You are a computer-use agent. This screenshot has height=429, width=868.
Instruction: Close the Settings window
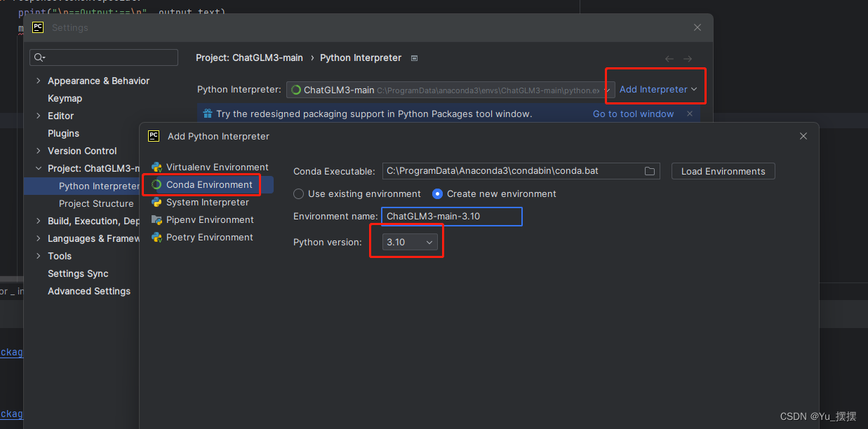(x=697, y=27)
